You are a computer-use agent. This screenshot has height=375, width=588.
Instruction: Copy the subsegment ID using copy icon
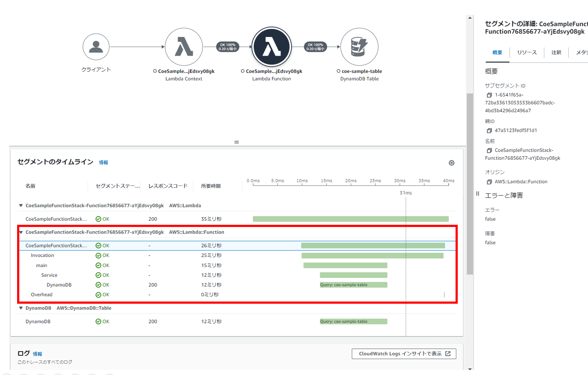click(x=489, y=95)
